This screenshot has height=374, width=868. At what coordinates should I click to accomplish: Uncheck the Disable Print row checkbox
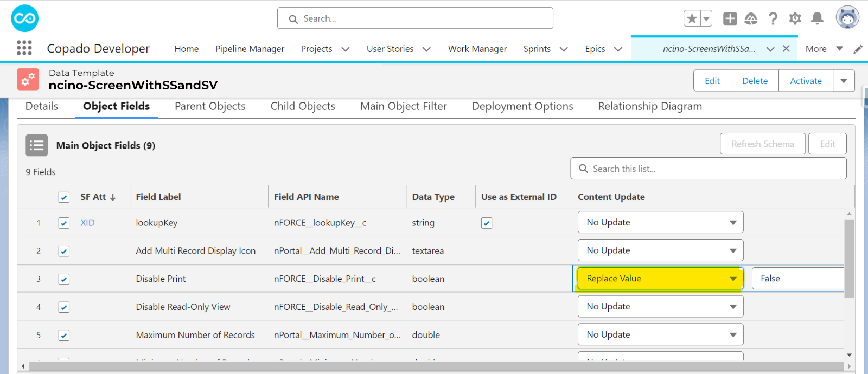click(x=64, y=279)
